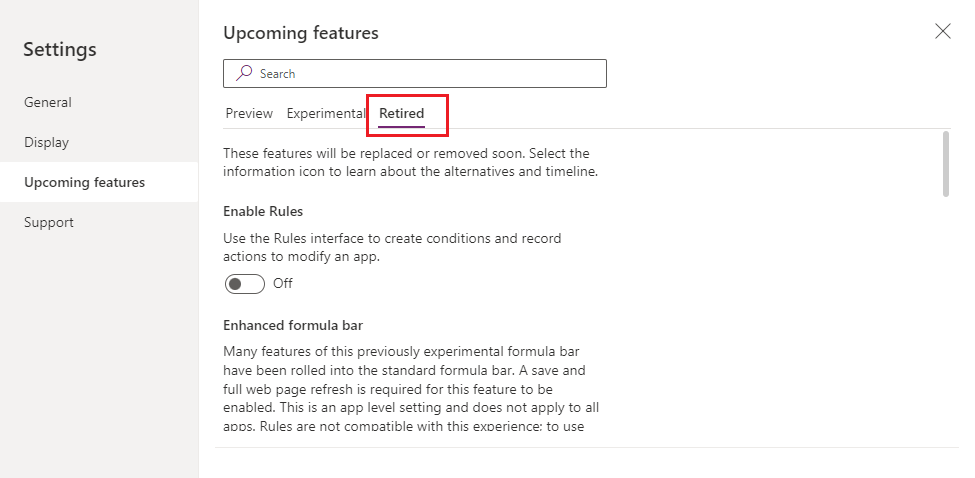Click the Rules interface description text
The height and width of the screenshot is (478, 975).
pos(392,247)
